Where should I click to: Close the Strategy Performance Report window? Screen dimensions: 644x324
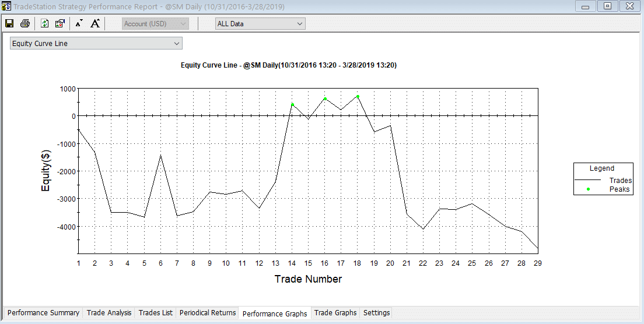629,6
